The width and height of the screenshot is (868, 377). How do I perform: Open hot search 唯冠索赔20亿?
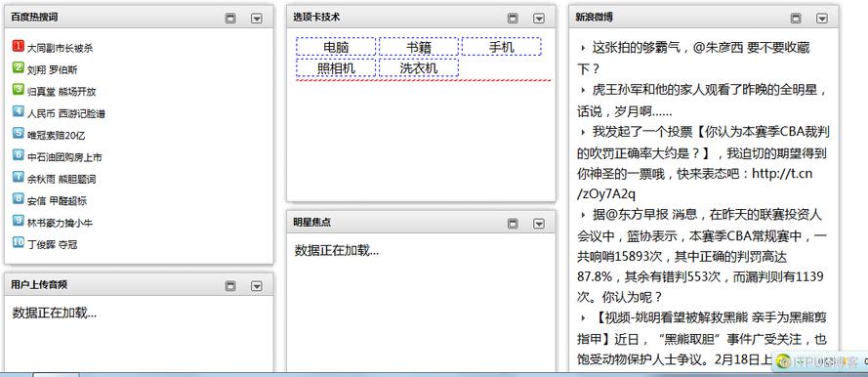(56, 136)
